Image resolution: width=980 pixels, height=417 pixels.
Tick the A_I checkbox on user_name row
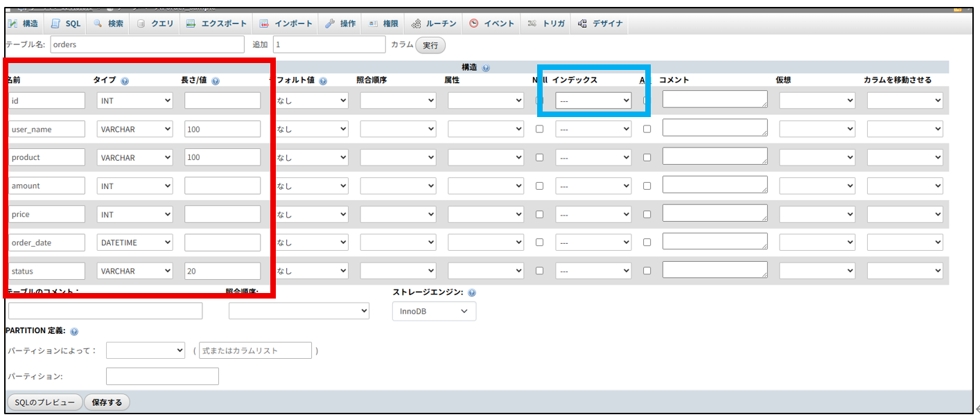pyautogui.click(x=647, y=129)
